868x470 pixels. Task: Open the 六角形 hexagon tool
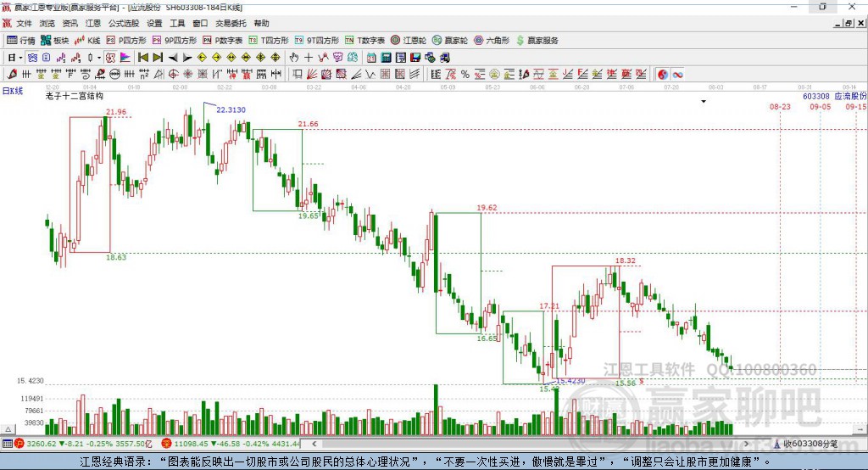tap(492, 41)
